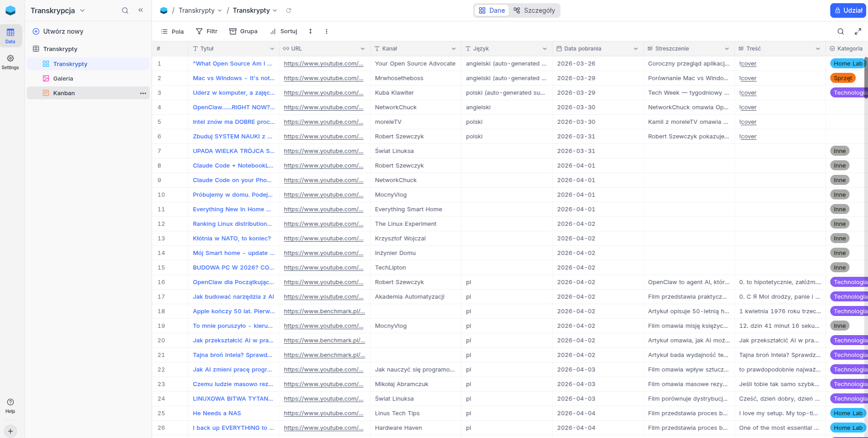Open Tytuł column dropdown arrow

[272, 49]
